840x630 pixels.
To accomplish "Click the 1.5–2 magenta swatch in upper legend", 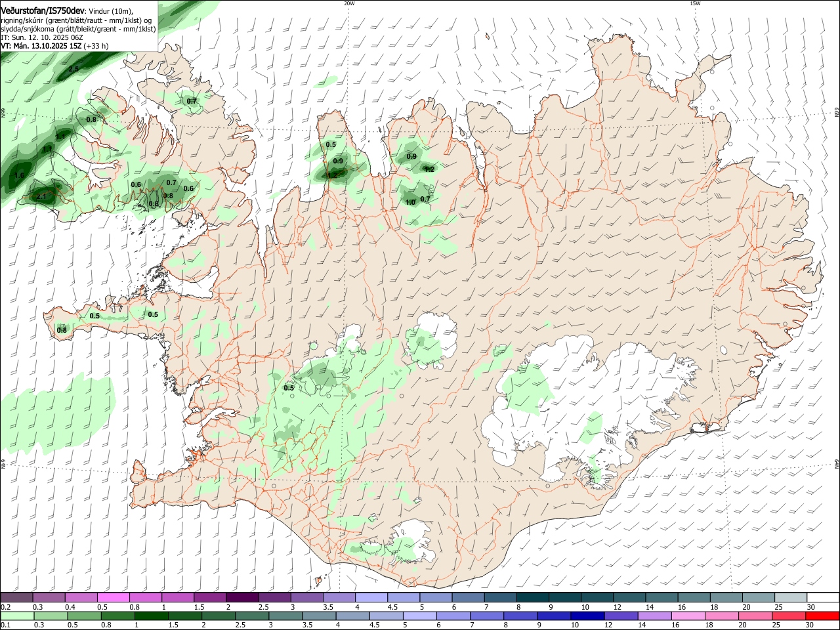I will point(210,597).
